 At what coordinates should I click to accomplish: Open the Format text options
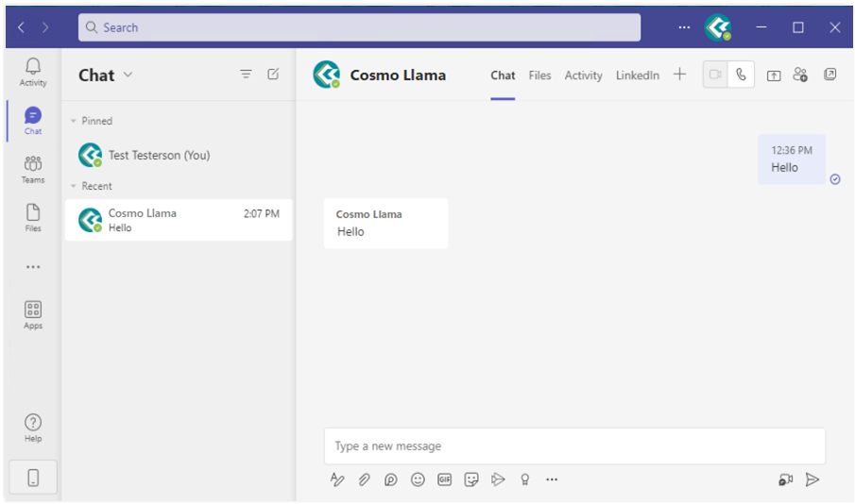337,479
